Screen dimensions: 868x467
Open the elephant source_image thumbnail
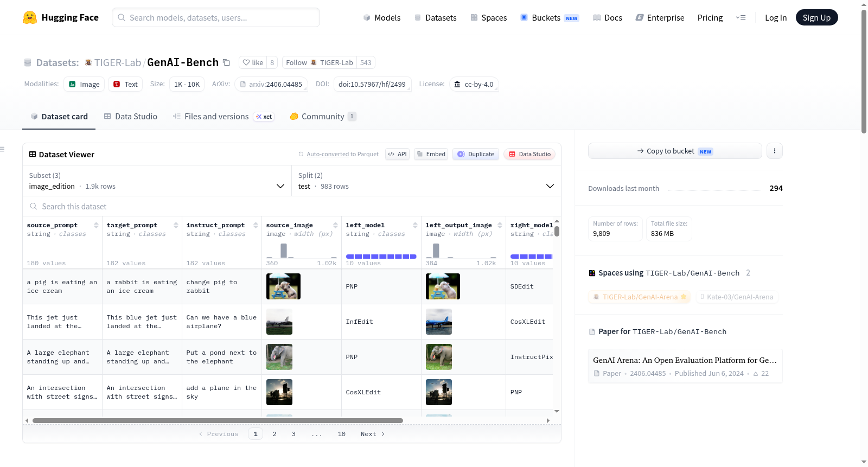coord(279,357)
